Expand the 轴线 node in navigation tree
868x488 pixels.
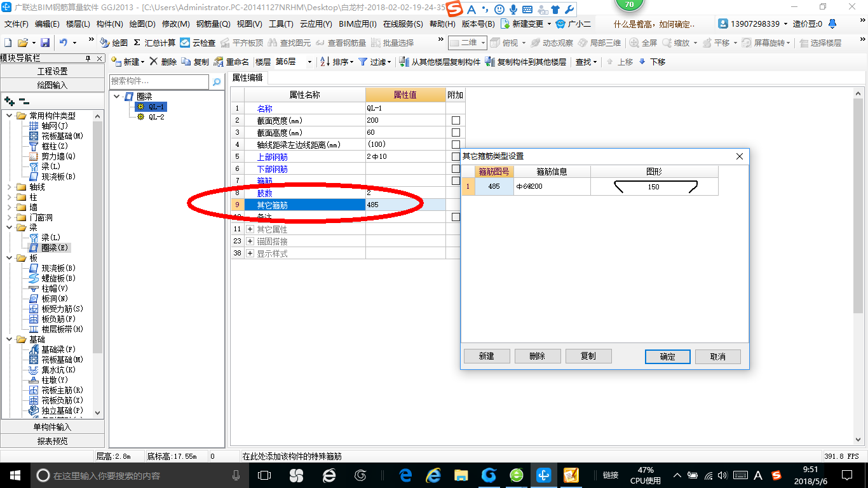pos(9,187)
